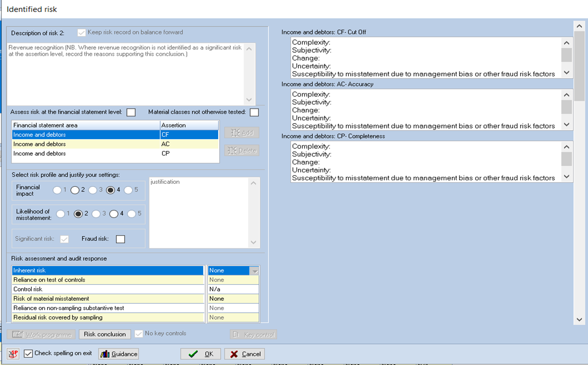
Task: Click the Work programme button
Action: (x=41, y=334)
